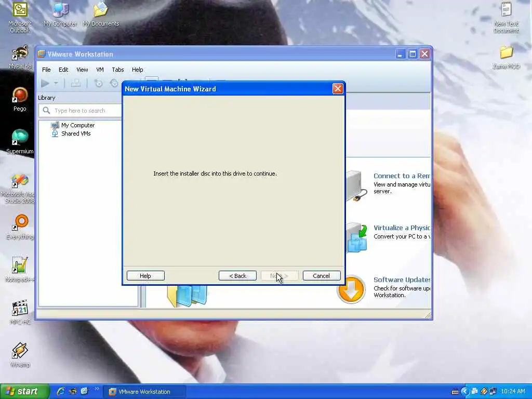Select Microsoft Visual Studio 2008 shortcut

(x=19, y=188)
